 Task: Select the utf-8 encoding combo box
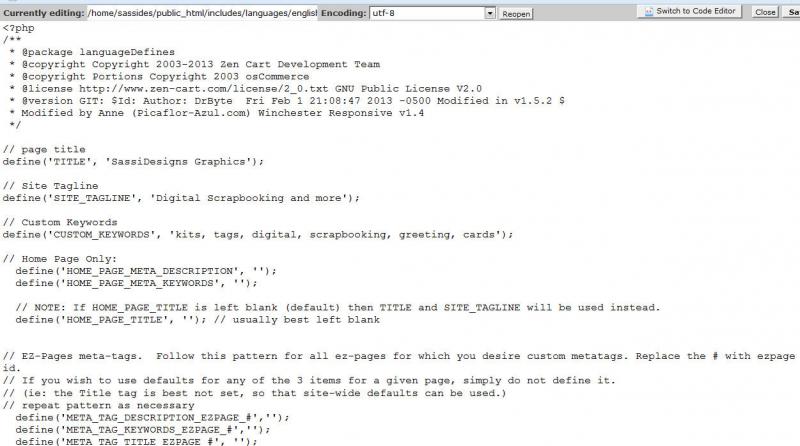click(432, 13)
